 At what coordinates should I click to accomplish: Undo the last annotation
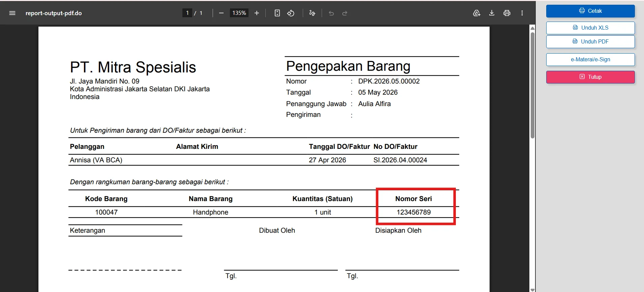pos(331,13)
